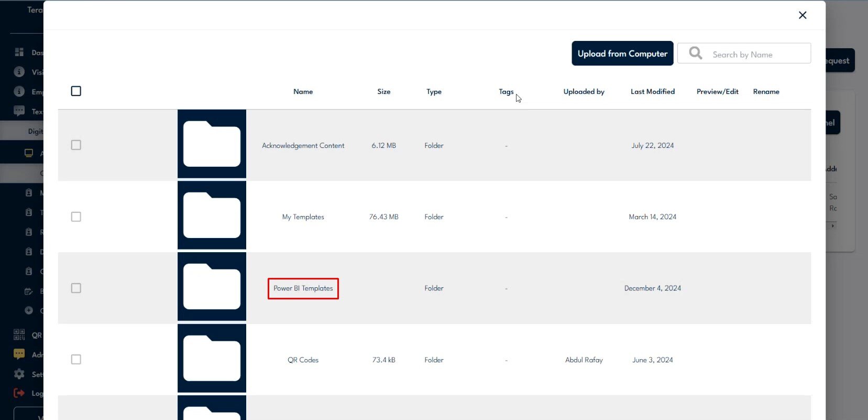The width and height of the screenshot is (868, 420).
Task: Click the Rename column header
Action: coord(766,92)
